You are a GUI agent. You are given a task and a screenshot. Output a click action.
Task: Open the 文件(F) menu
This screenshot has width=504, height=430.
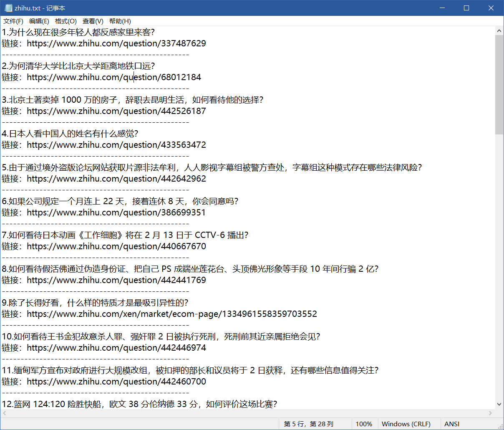click(x=13, y=21)
